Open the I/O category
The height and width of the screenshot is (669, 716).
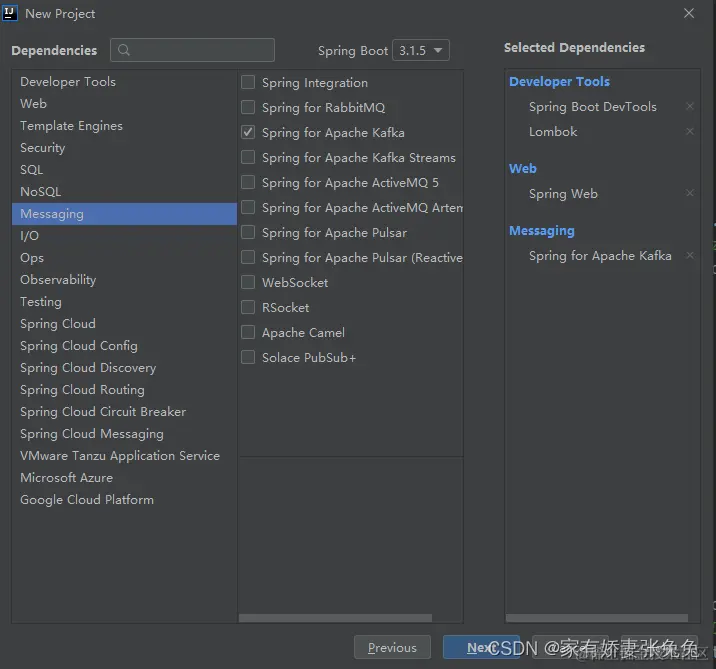tap(124, 236)
